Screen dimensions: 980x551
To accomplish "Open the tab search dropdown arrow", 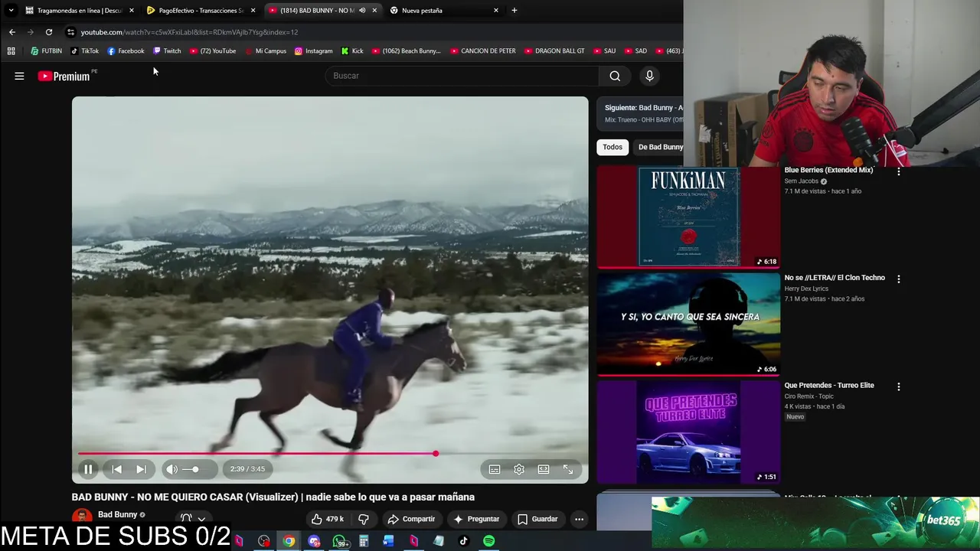I will click(11, 11).
